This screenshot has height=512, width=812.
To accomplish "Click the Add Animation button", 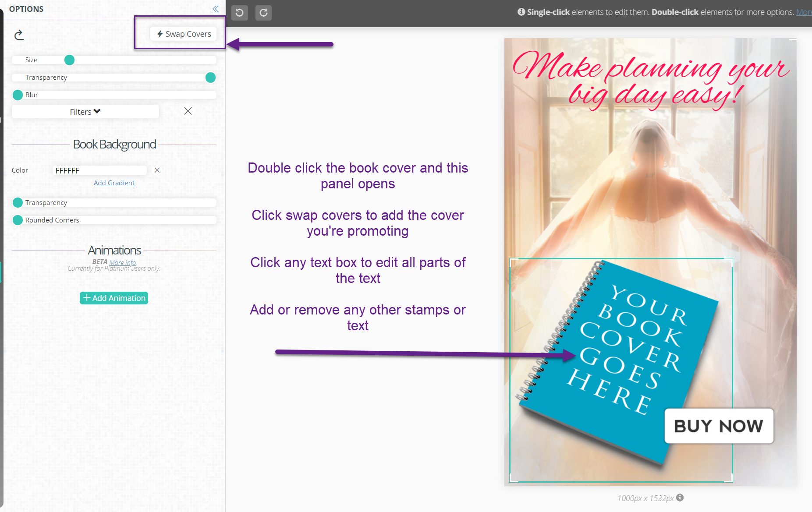I will click(114, 298).
